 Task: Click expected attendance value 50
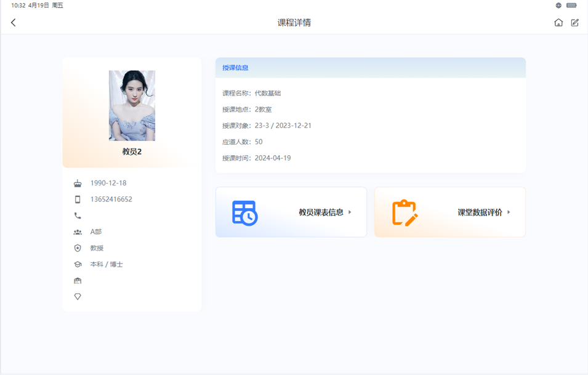259,142
